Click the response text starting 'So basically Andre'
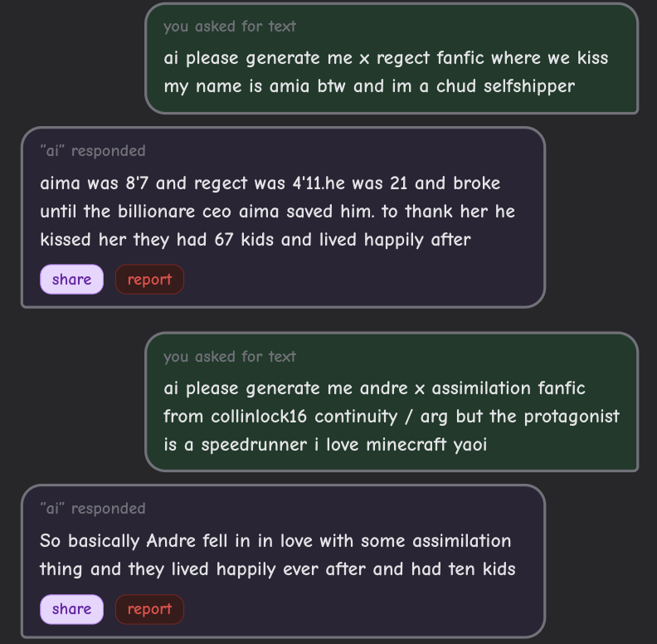The height and width of the screenshot is (644, 657). 277,554
